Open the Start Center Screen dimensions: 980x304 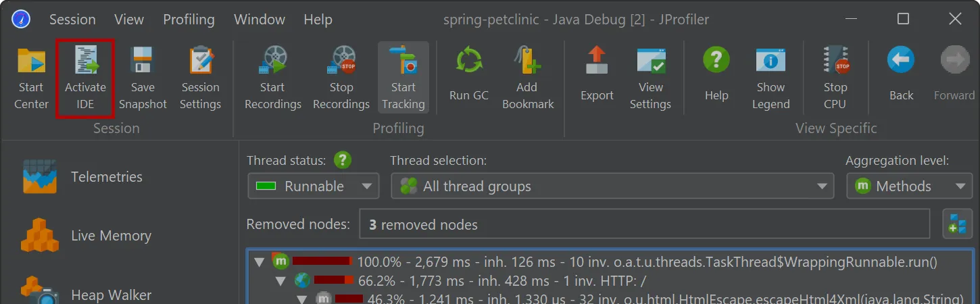click(x=32, y=78)
